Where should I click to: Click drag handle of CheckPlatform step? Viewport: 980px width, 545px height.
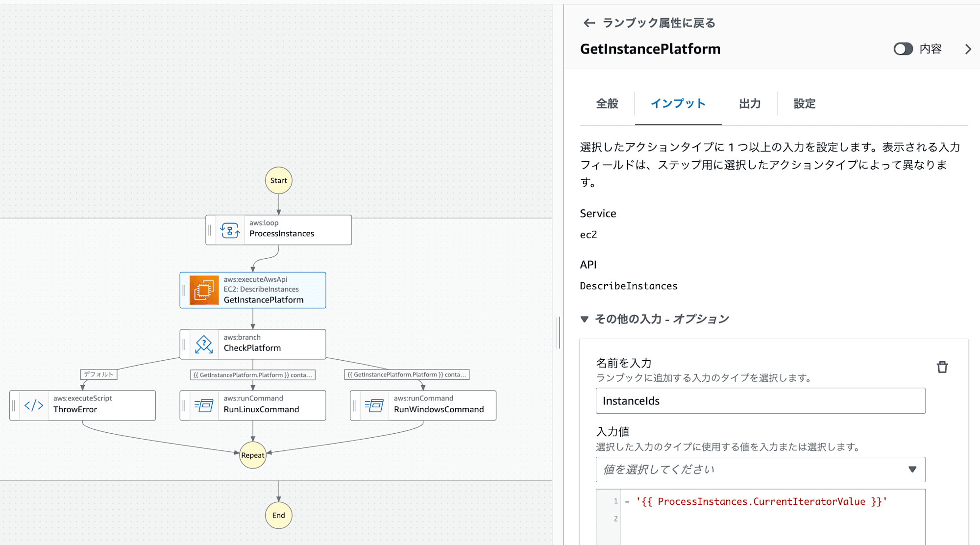coord(184,344)
